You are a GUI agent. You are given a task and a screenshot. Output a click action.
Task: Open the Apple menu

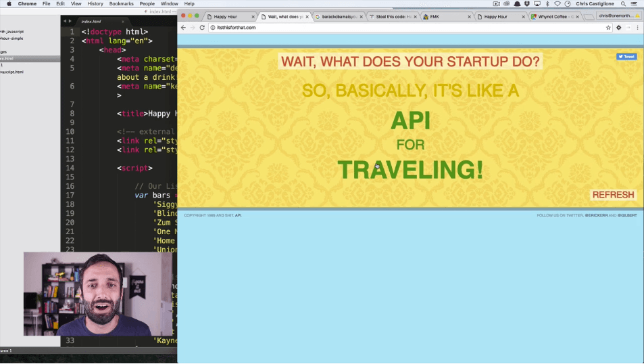[x=9, y=3]
